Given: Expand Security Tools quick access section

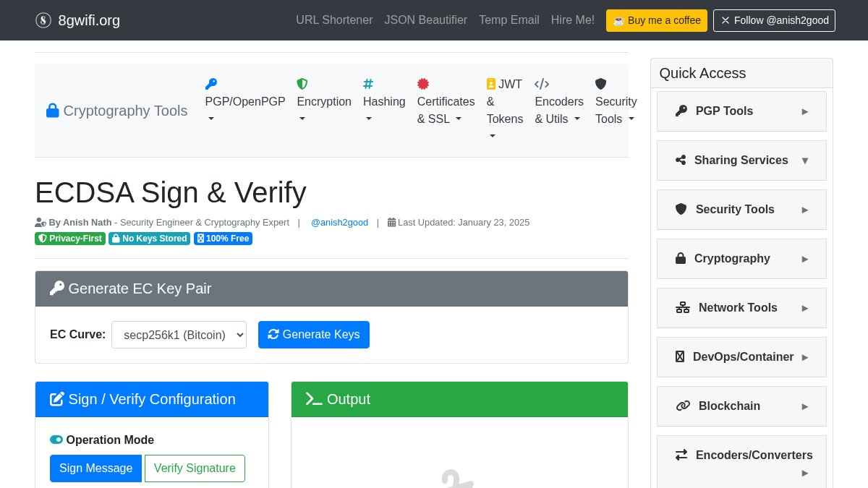Looking at the screenshot, I should click(x=741, y=210).
